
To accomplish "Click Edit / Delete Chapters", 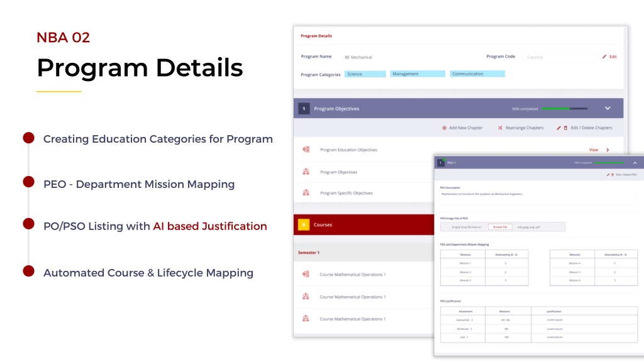I will [x=591, y=128].
